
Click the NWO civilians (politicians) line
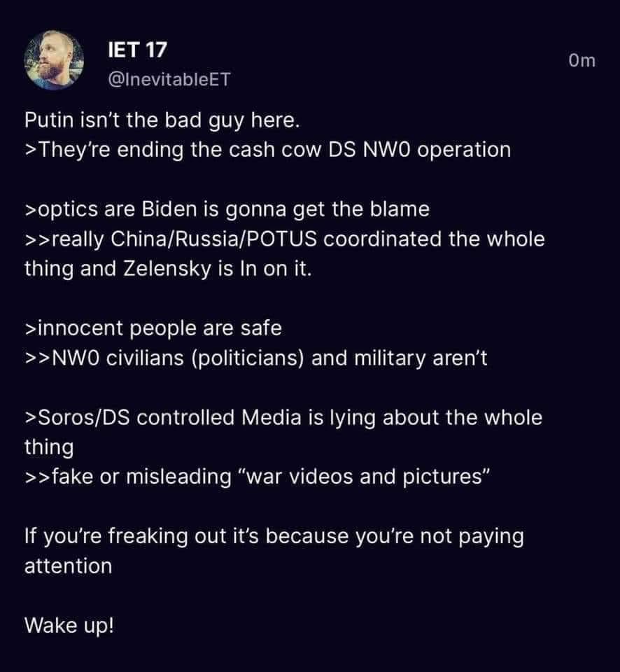tap(256, 358)
